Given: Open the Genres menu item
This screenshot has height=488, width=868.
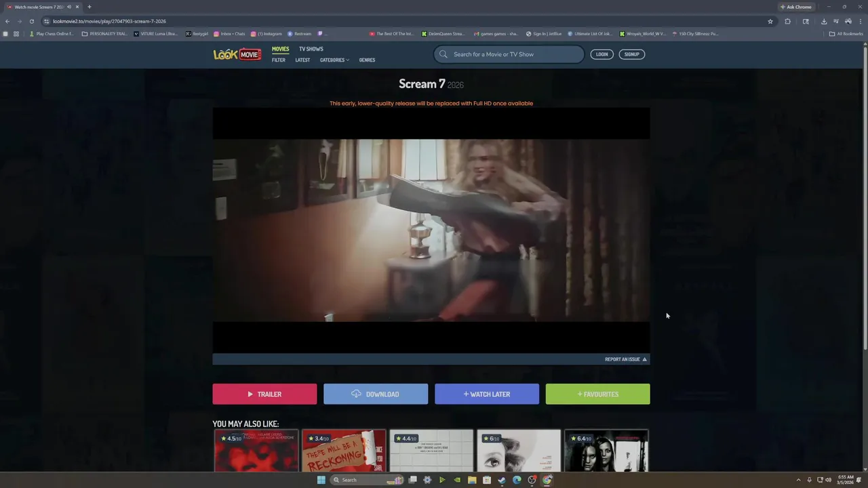Looking at the screenshot, I should pyautogui.click(x=367, y=60).
